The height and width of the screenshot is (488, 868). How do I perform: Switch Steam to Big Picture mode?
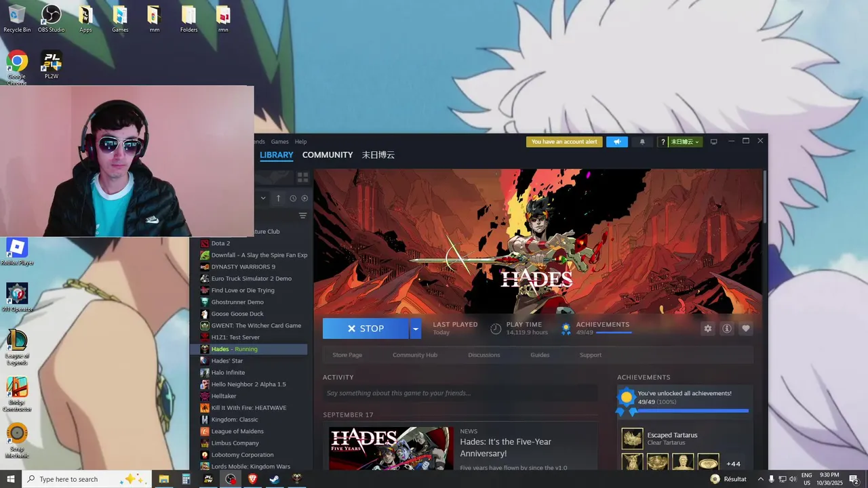713,142
